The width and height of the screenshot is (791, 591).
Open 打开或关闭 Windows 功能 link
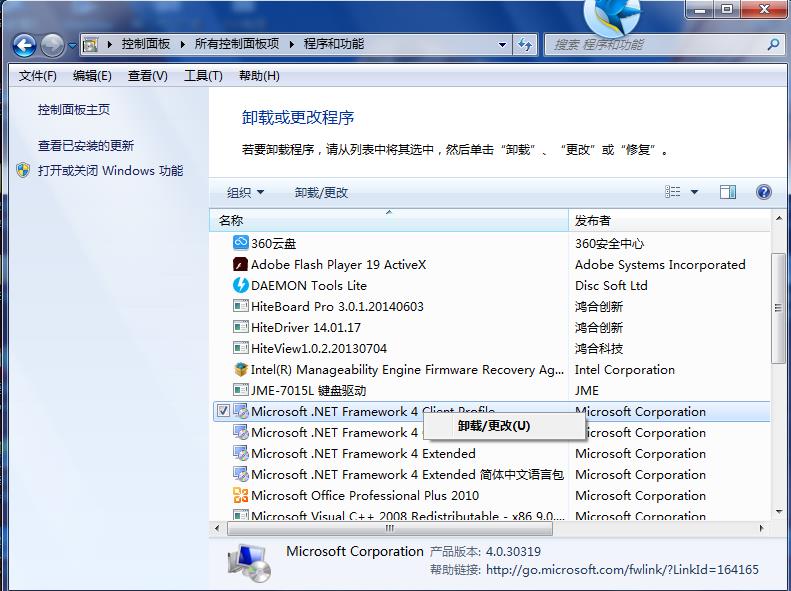pos(110,170)
